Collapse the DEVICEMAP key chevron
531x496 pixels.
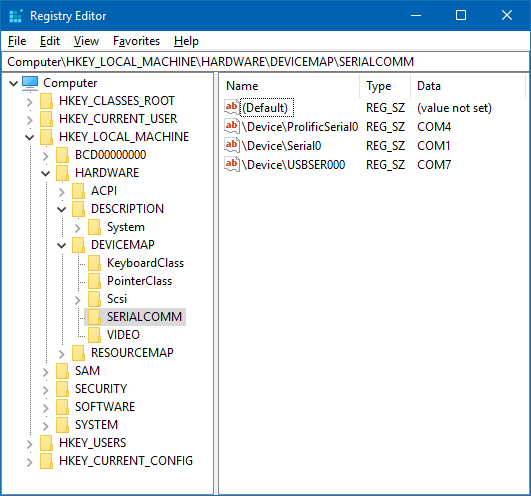[x=62, y=245]
